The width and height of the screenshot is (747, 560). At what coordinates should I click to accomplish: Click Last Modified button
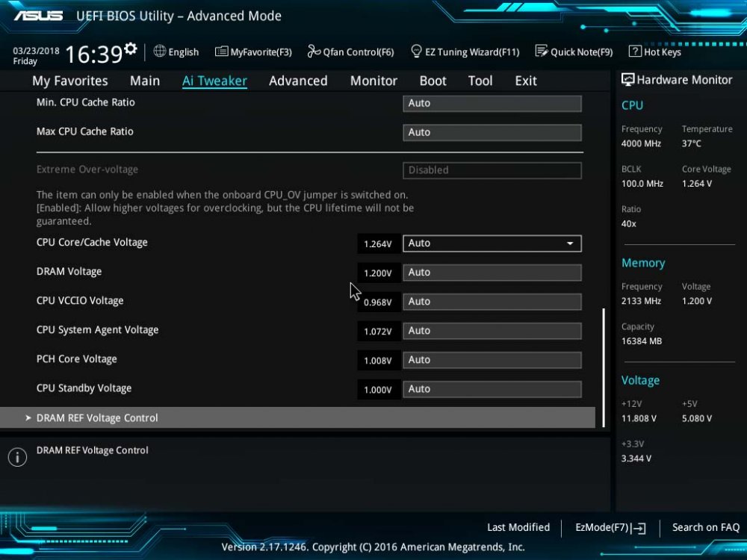(x=518, y=527)
